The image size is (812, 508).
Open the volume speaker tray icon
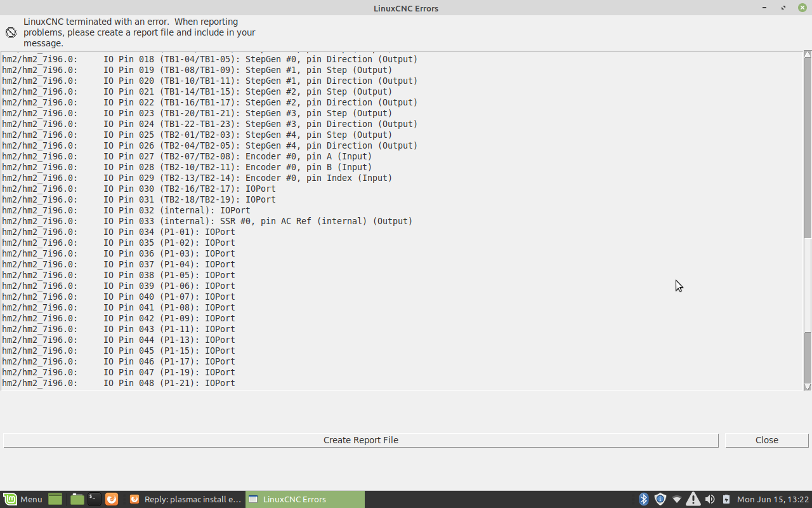pyautogui.click(x=710, y=499)
